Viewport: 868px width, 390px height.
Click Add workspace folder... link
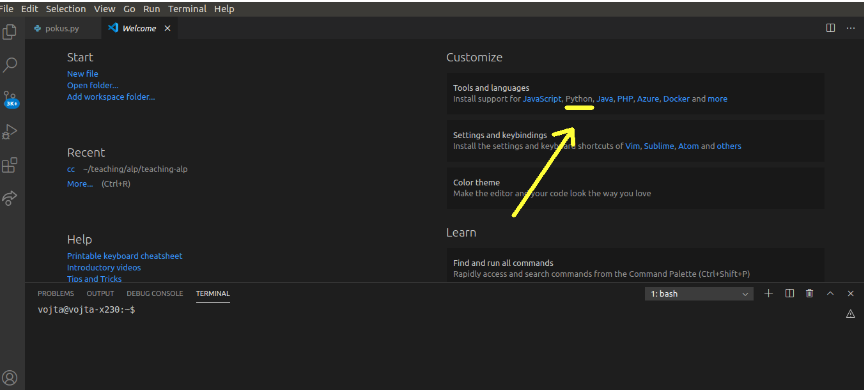(111, 97)
